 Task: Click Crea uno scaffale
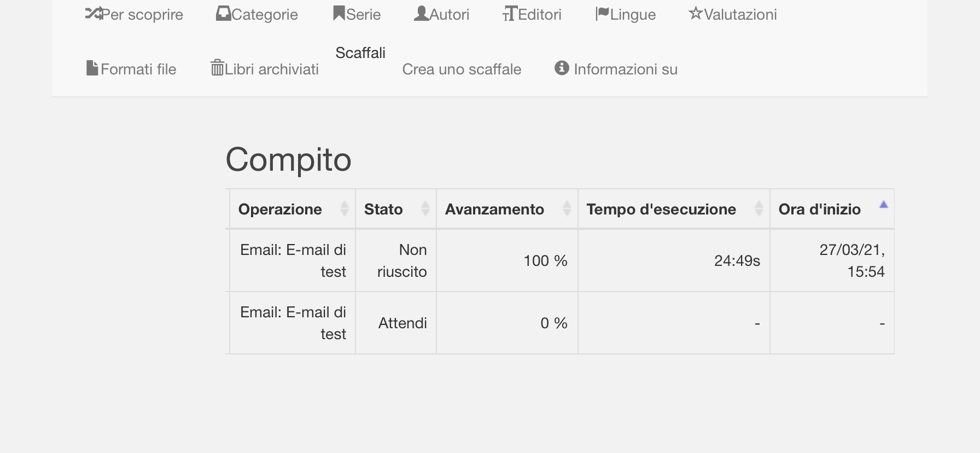(x=462, y=69)
